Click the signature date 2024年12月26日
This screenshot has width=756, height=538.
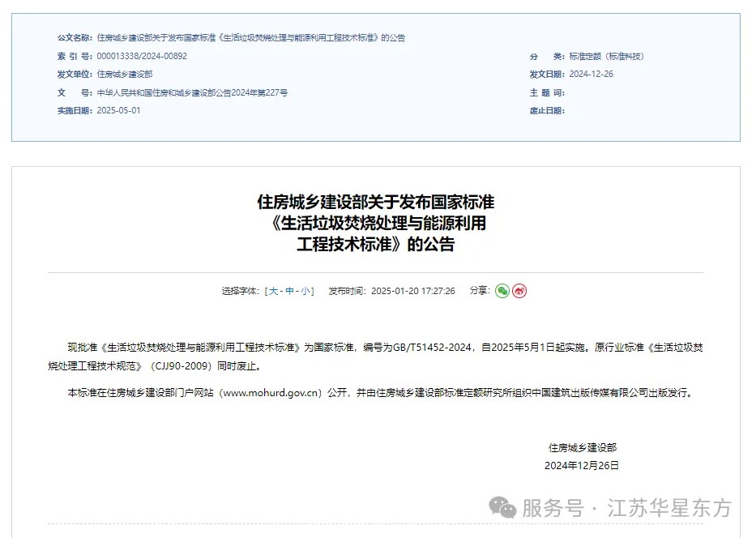pos(582,466)
